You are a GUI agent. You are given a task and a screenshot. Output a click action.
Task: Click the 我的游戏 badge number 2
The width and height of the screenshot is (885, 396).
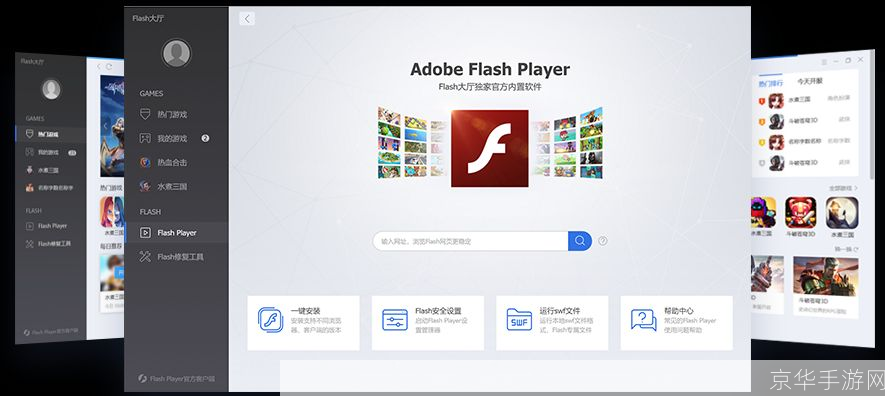tap(205, 138)
